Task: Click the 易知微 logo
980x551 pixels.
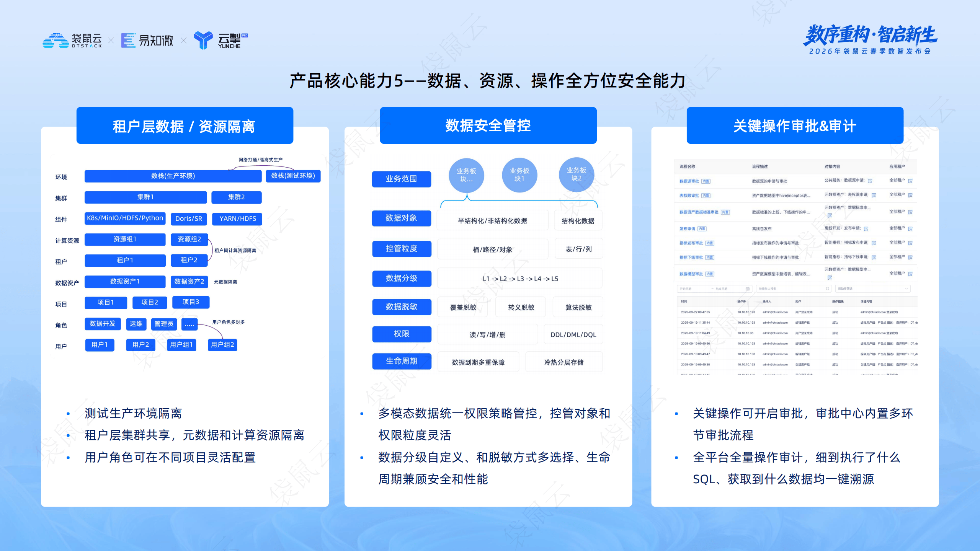Action: (x=147, y=41)
